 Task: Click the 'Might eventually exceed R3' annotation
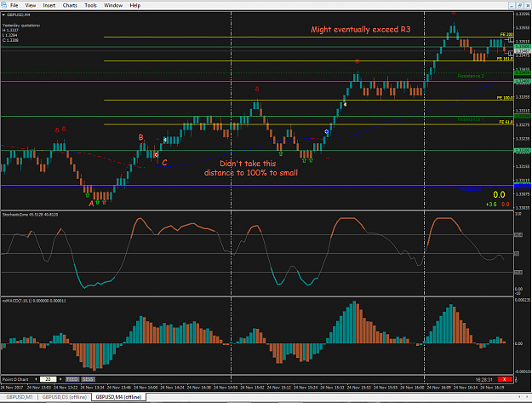(361, 30)
